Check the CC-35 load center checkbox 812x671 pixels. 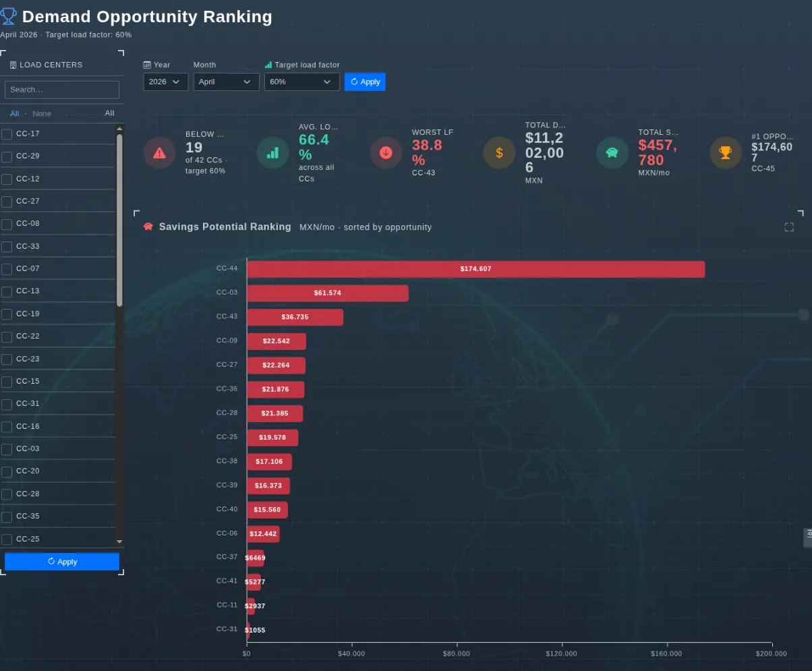click(x=7, y=517)
